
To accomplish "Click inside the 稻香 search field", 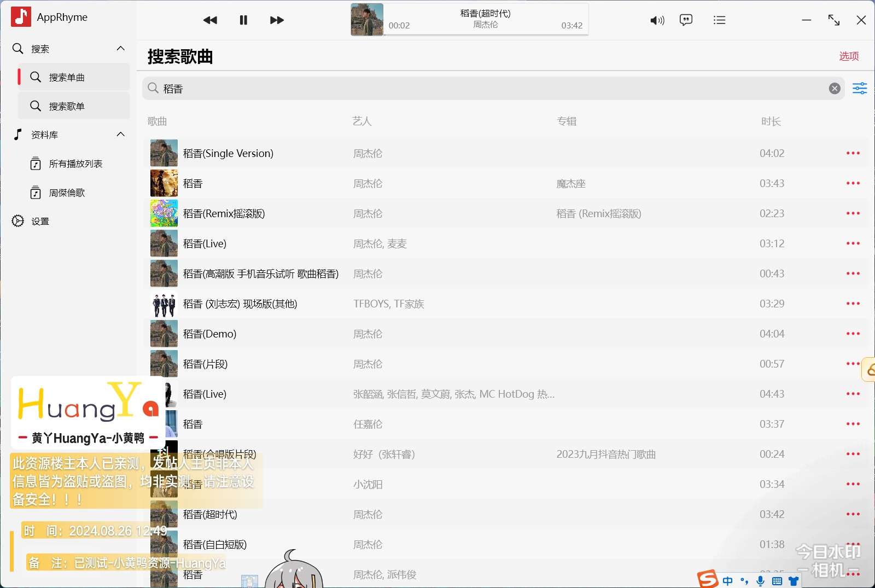I will tap(493, 89).
